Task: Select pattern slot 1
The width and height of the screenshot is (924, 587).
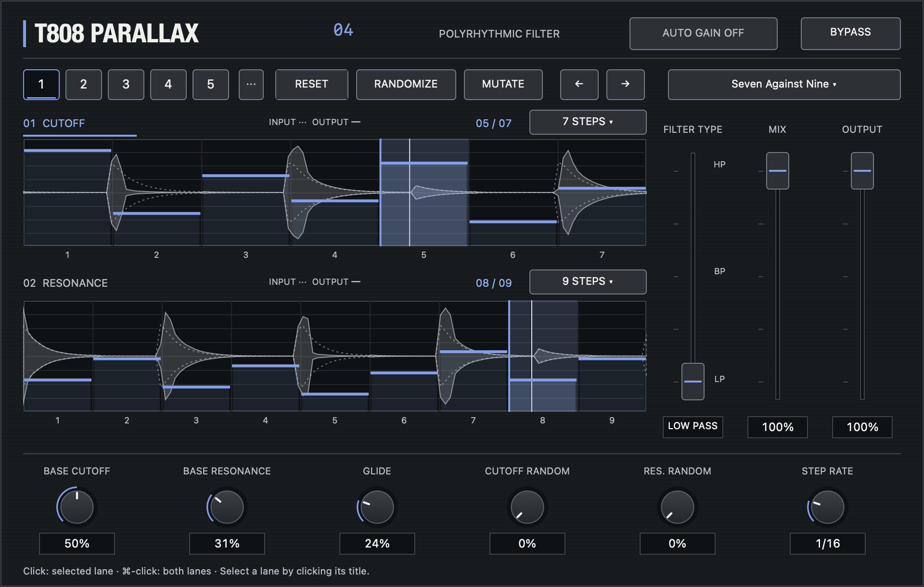Action: click(x=41, y=84)
